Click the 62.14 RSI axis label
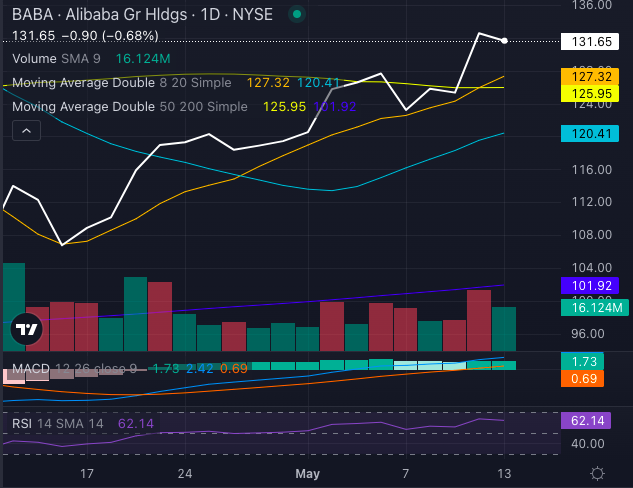 pos(585,421)
